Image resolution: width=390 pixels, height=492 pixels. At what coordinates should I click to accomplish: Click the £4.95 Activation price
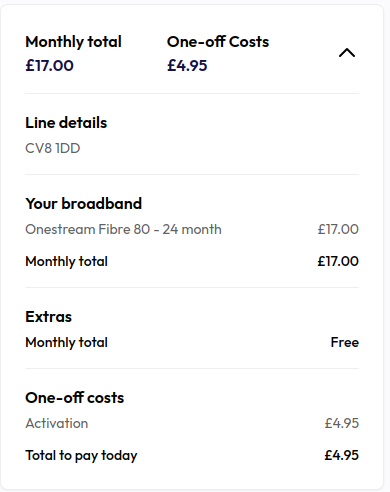tap(342, 423)
